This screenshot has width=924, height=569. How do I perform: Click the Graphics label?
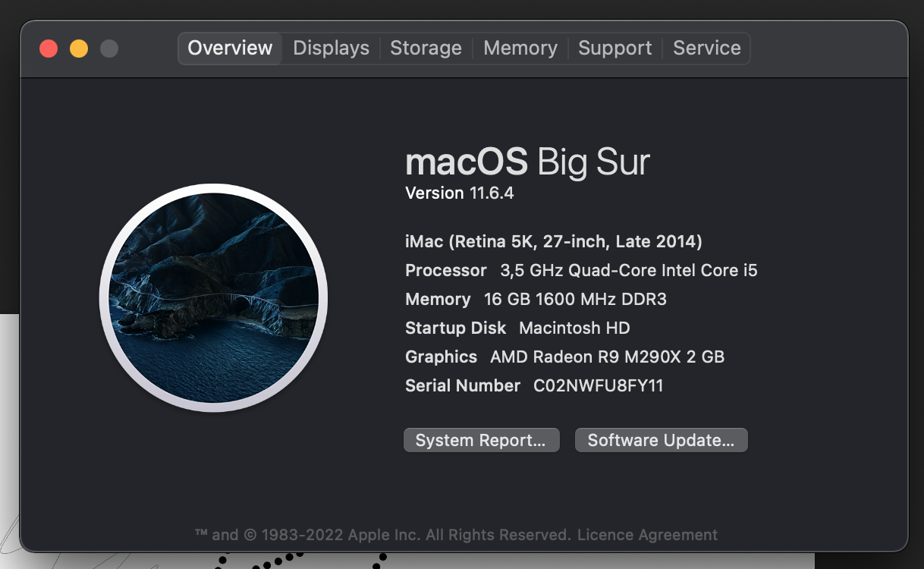pos(442,357)
